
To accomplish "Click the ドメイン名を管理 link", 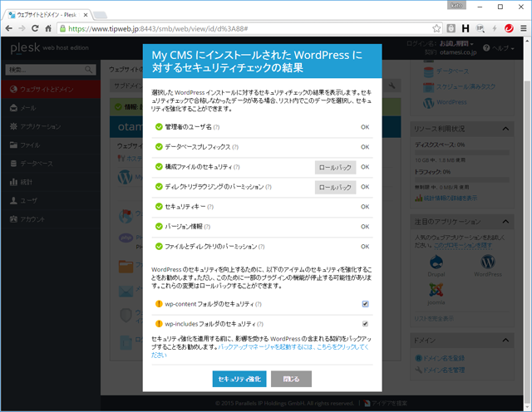I will click(444, 370).
